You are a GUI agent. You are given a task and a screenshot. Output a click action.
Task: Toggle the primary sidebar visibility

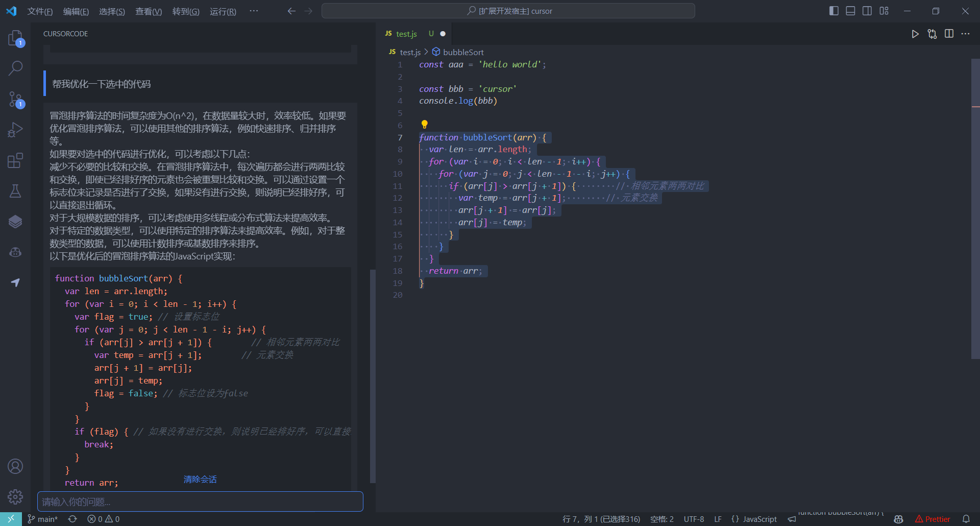pos(833,10)
